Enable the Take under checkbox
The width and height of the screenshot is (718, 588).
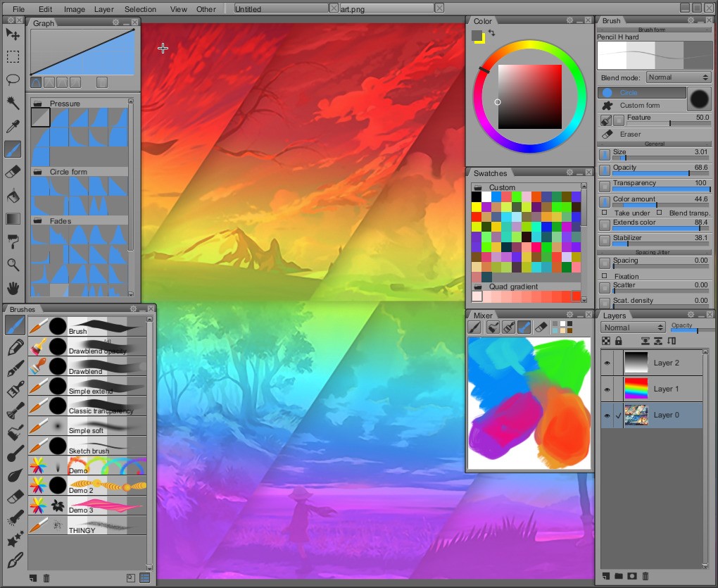point(604,213)
